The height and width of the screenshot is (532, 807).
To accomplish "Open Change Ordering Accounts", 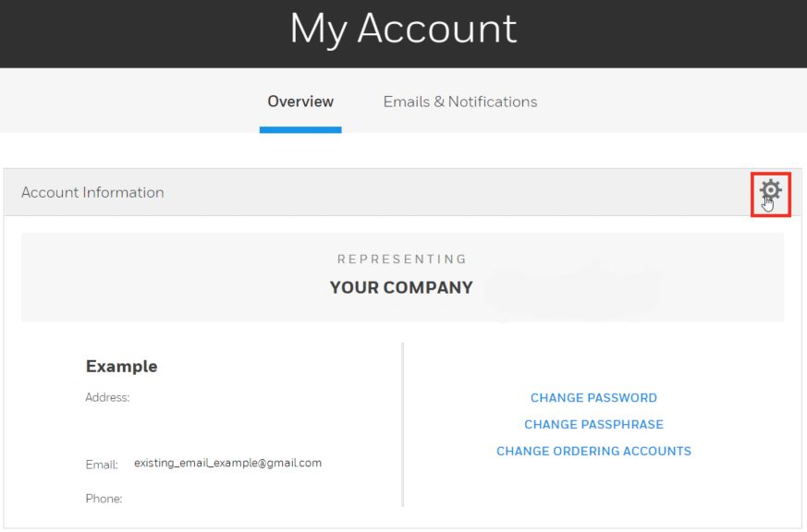I will tap(593, 451).
